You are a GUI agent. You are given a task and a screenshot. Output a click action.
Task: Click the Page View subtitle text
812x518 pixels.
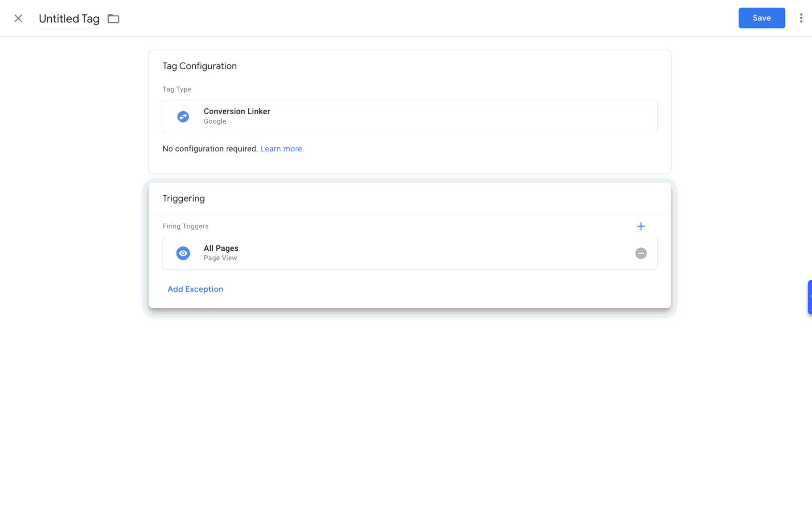coord(220,258)
